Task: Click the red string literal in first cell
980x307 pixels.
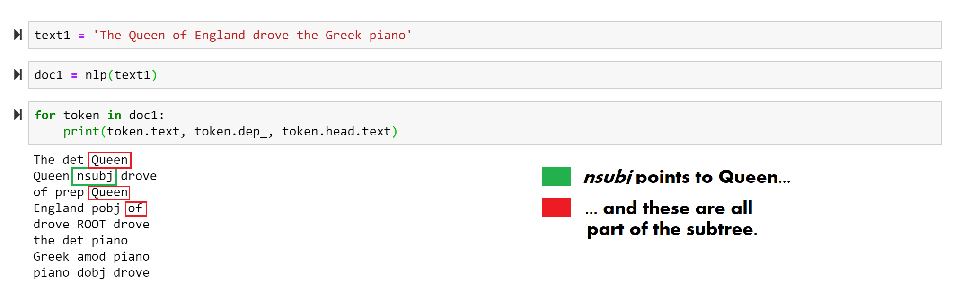Action: click(x=252, y=36)
